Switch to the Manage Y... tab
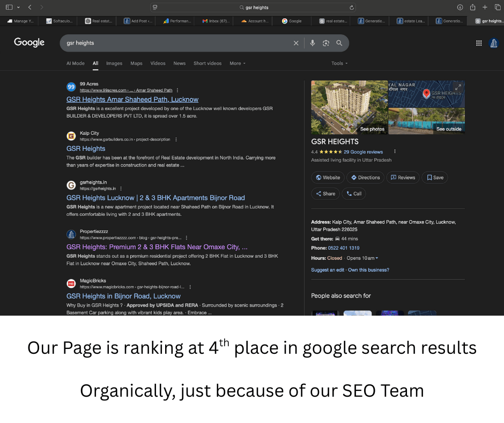Viewport: 504px width, 423px height. 20,21
